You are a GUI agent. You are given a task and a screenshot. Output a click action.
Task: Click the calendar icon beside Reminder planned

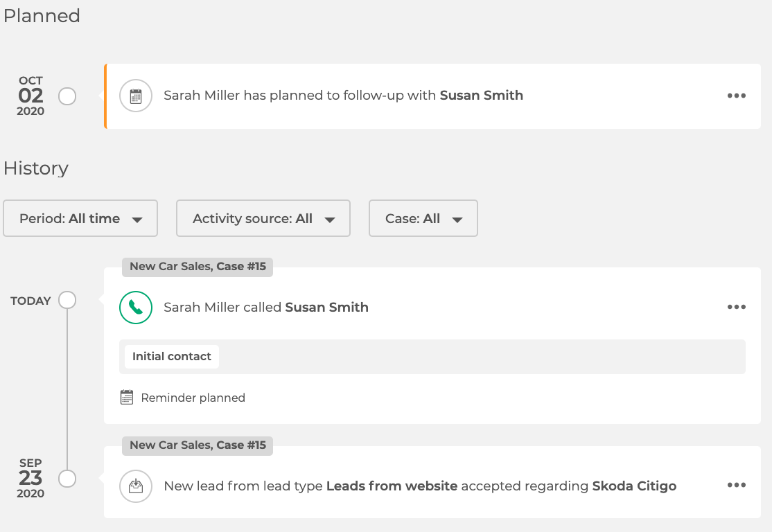pyautogui.click(x=127, y=397)
